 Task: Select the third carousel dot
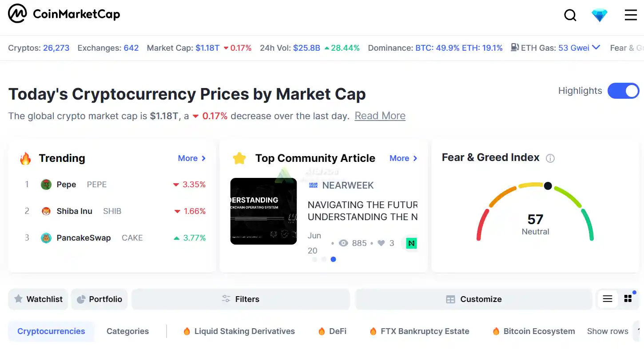(333, 259)
